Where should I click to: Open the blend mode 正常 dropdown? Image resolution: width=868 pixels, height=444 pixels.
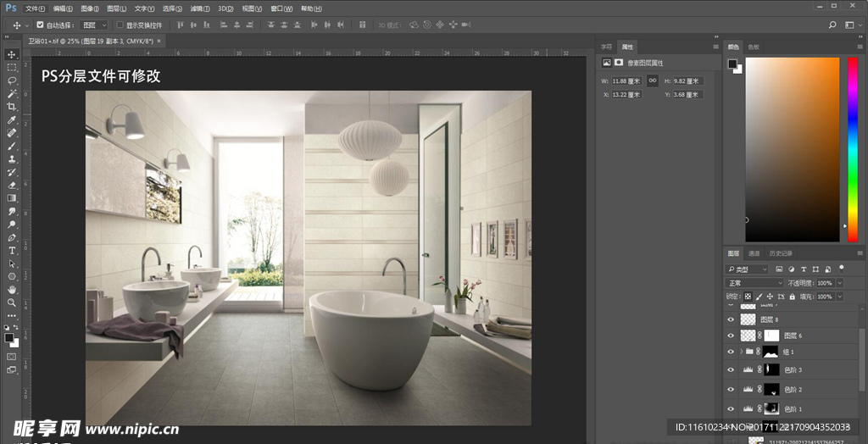[754, 283]
